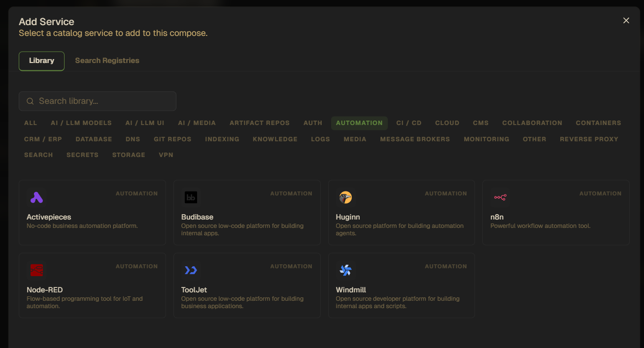Filter by KNOWLEDGE category
Image resolution: width=644 pixels, height=348 pixels.
275,139
